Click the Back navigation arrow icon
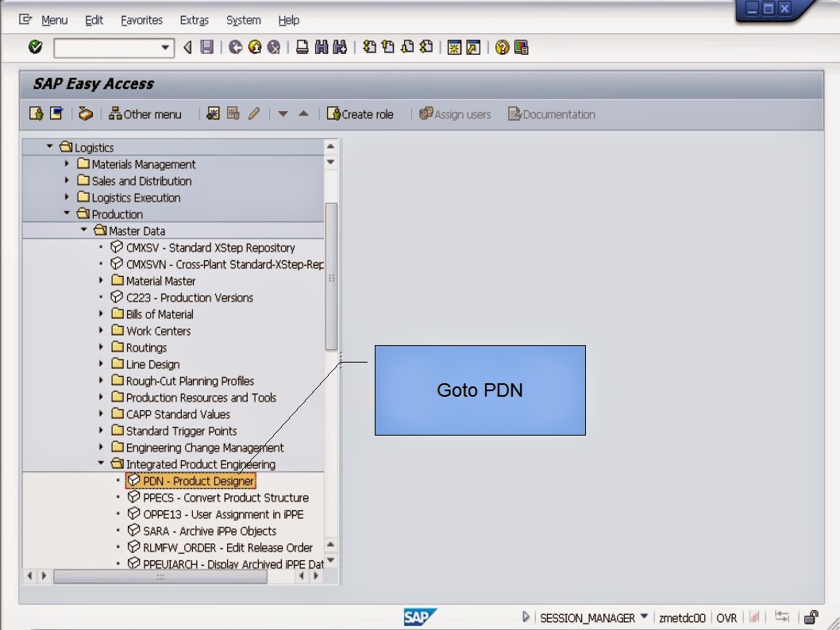Viewport: 840px width, 630px height. 187,48
